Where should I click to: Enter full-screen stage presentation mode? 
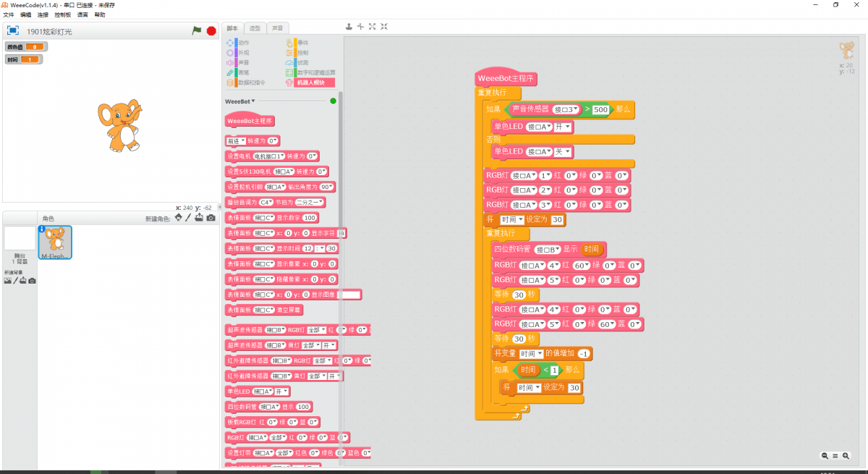click(x=13, y=31)
